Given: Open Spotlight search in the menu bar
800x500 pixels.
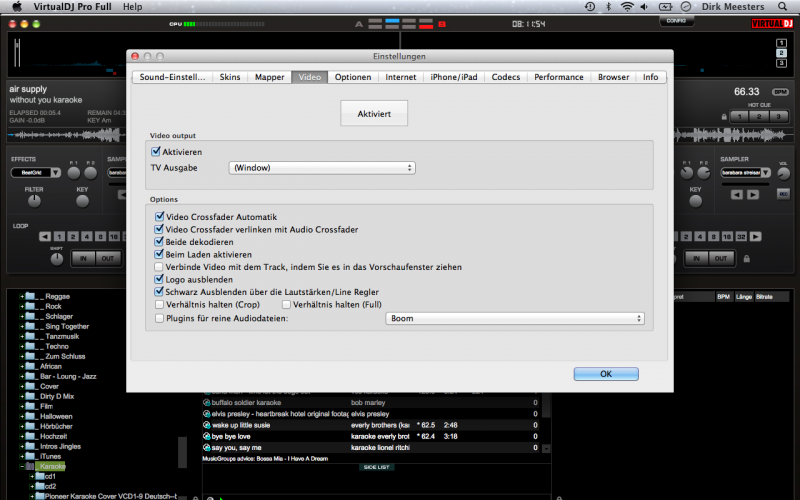Looking at the screenshot, I should click(782, 7).
